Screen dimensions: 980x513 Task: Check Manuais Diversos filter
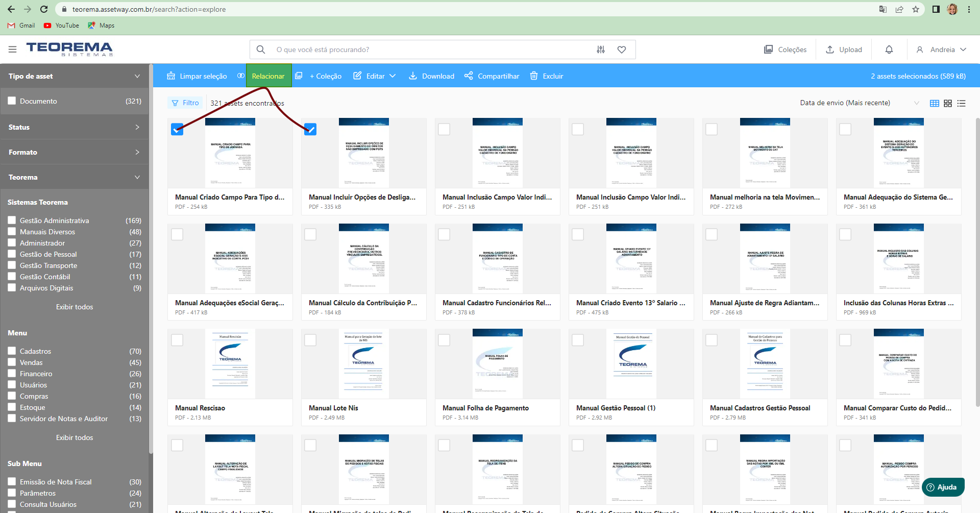pyautogui.click(x=12, y=231)
